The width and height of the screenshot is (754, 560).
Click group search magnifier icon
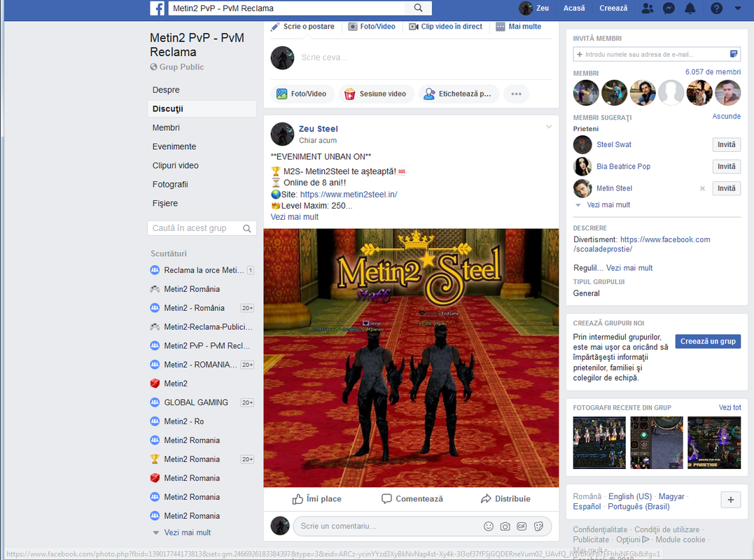click(x=246, y=228)
